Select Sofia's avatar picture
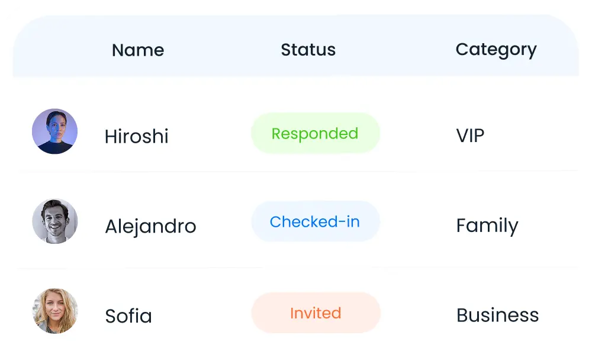 (x=54, y=311)
